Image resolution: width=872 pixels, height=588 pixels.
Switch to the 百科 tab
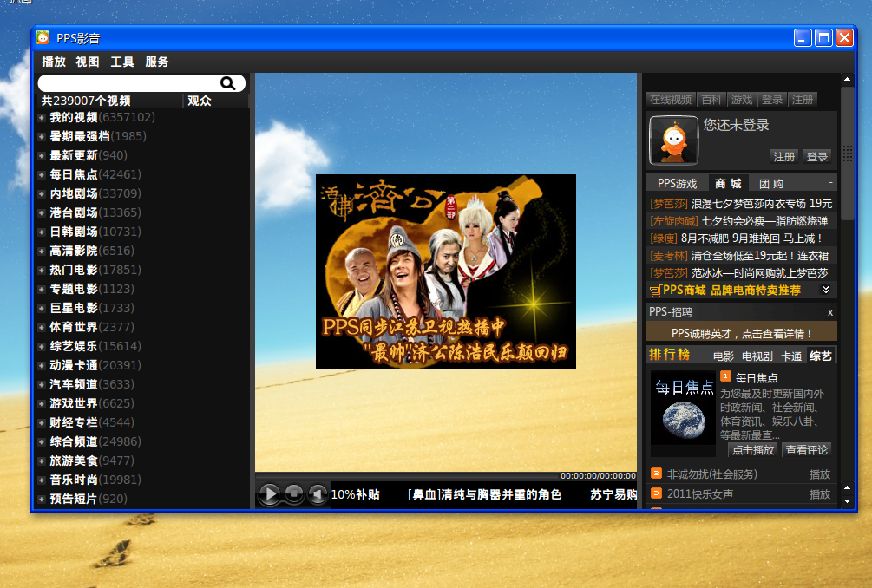pyautogui.click(x=711, y=100)
